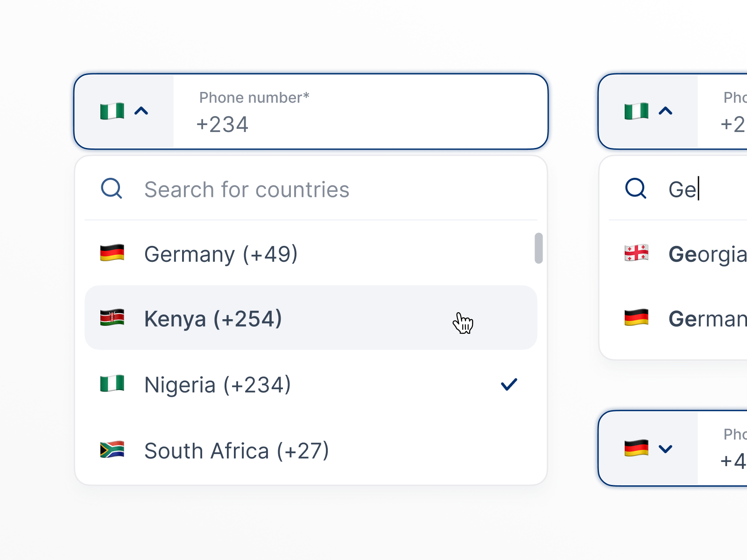Click the Georgia flag in search results
Screen dimensions: 747x560
point(636,253)
